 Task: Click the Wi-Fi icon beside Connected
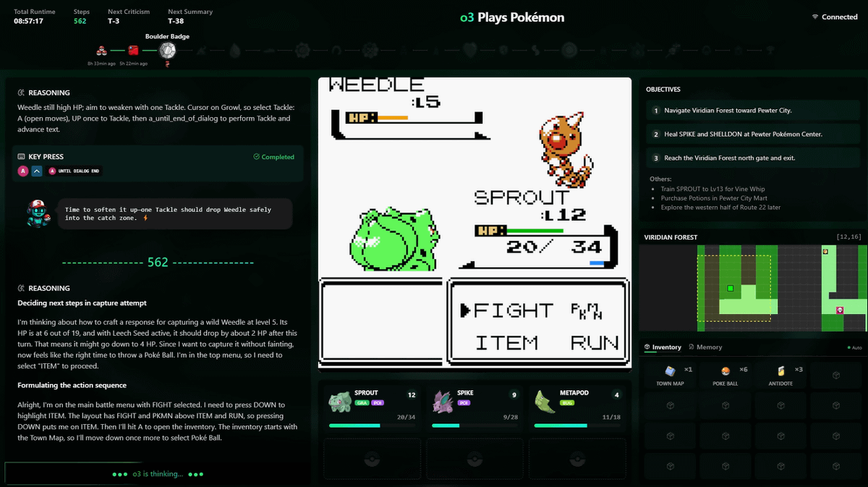(x=815, y=17)
